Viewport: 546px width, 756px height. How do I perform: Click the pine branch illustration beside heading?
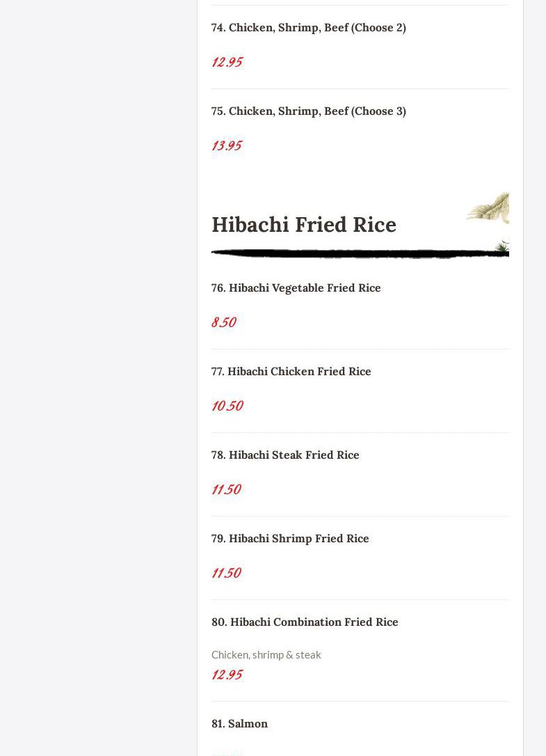[489, 207]
